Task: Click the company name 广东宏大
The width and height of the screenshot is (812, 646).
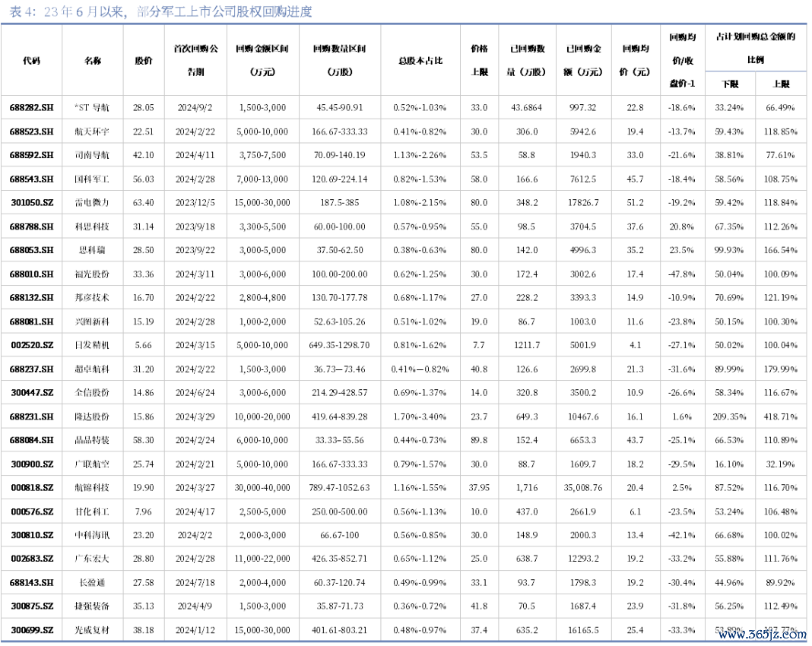Action: [92, 559]
